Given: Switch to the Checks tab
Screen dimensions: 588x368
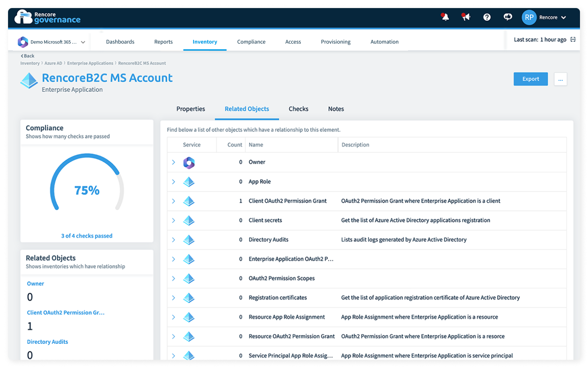Looking at the screenshot, I should [298, 109].
